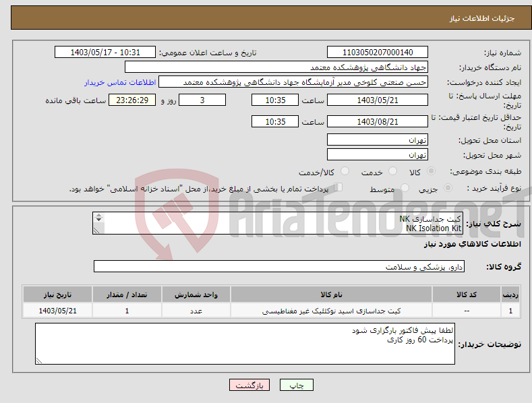Click scroll down arrow in description box
This screenshot has width=532, height=403.
tap(98, 220)
